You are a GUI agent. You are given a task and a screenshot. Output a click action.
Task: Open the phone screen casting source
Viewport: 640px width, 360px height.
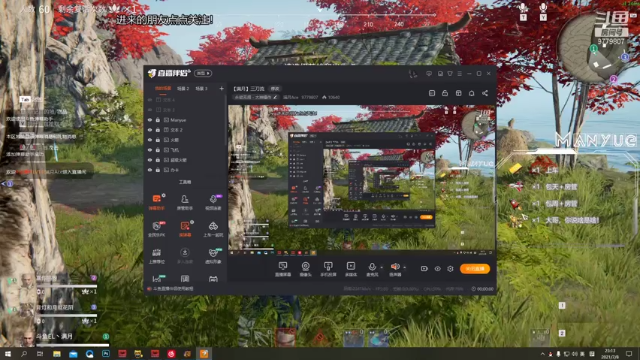328,269
